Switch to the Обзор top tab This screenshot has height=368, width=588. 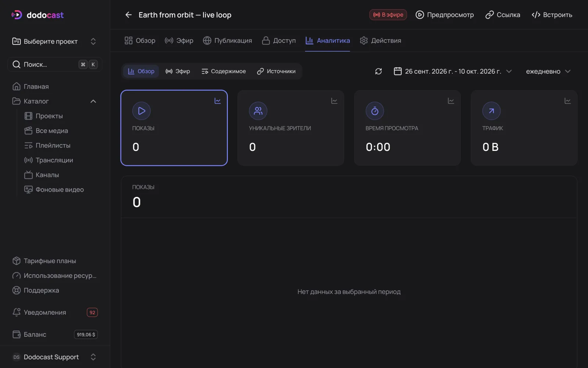[x=140, y=40]
